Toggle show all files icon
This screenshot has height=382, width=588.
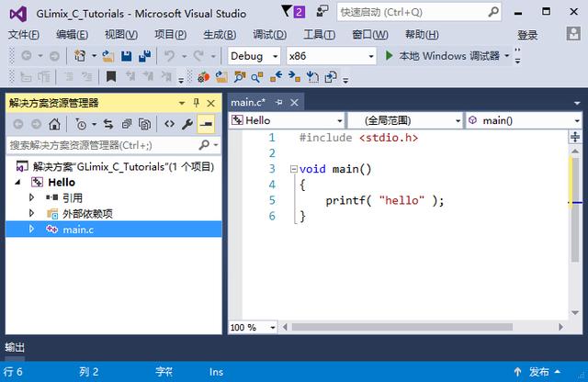(x=145, y=124)
